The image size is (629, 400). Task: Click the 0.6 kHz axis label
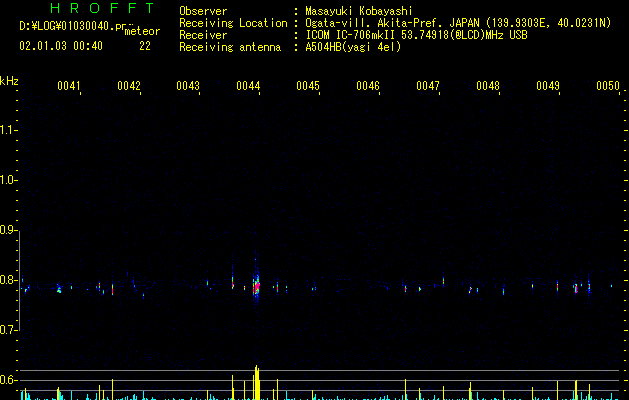pyautogui.click(x=9, y=380)
